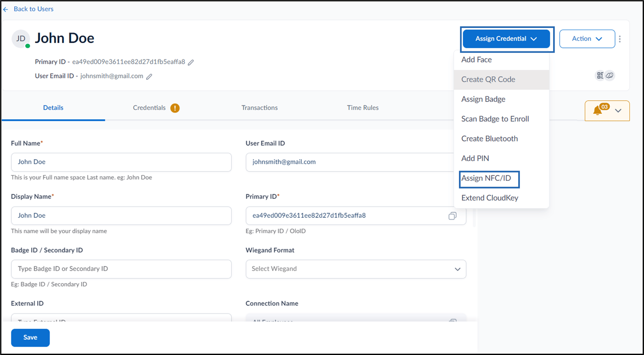Image resolution: width=644 pixels, height=355 pixels.
Task: Choose Extend CloudKey option
Action: (x=501, y=198)
